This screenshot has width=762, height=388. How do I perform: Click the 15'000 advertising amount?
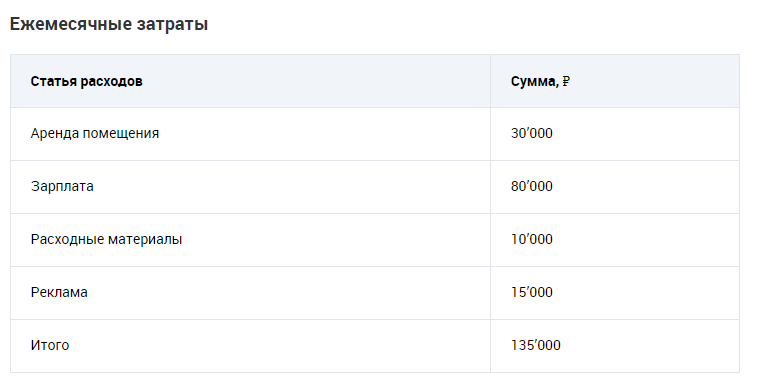tap(532, 292)
